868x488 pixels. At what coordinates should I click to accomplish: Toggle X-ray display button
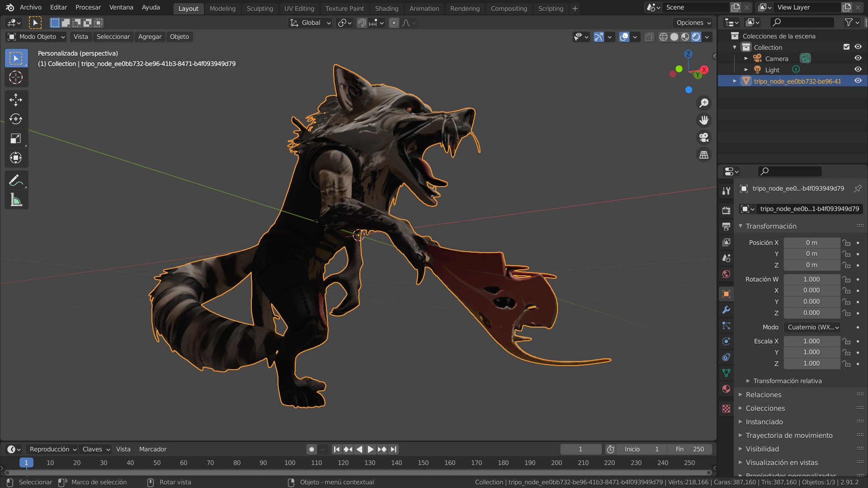tap(649, 37)
